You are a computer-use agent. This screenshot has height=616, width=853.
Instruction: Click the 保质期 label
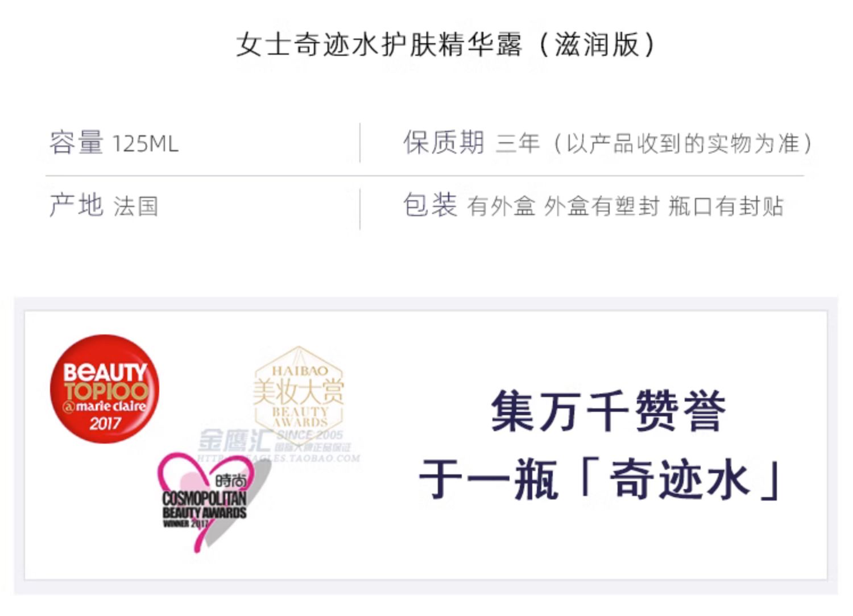click(x=444, y=142)
